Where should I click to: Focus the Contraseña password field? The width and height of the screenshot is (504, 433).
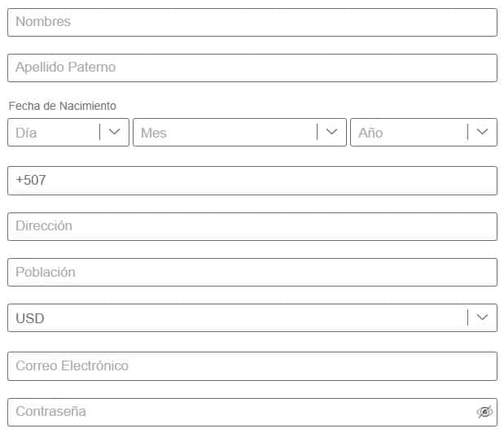(x=236, y=412)
